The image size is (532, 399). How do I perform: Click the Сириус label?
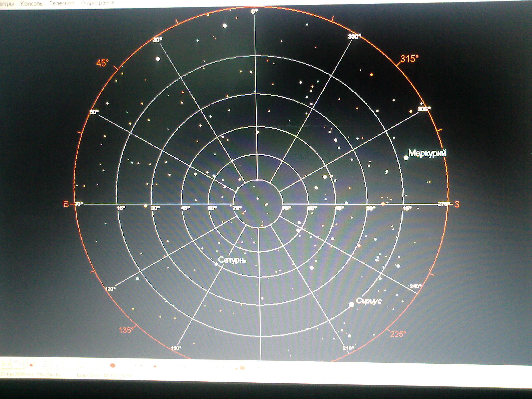369,301
